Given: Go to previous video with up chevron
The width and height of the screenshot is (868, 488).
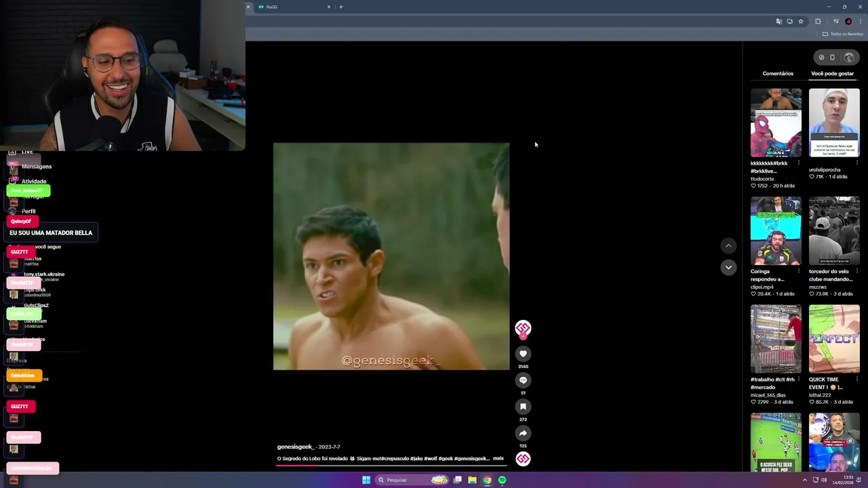Looking at the screenshot, I should click(728, 246).
